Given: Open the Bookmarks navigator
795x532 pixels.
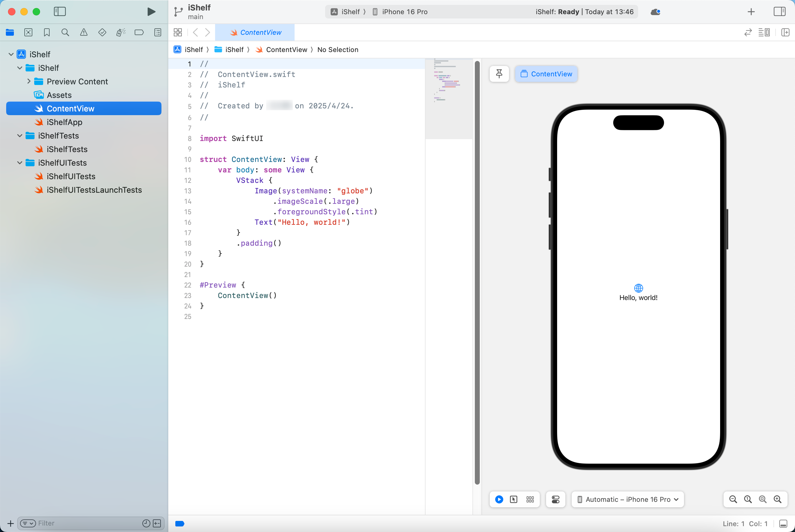Looking at the screenshot, I should click(x=47, y=32).
